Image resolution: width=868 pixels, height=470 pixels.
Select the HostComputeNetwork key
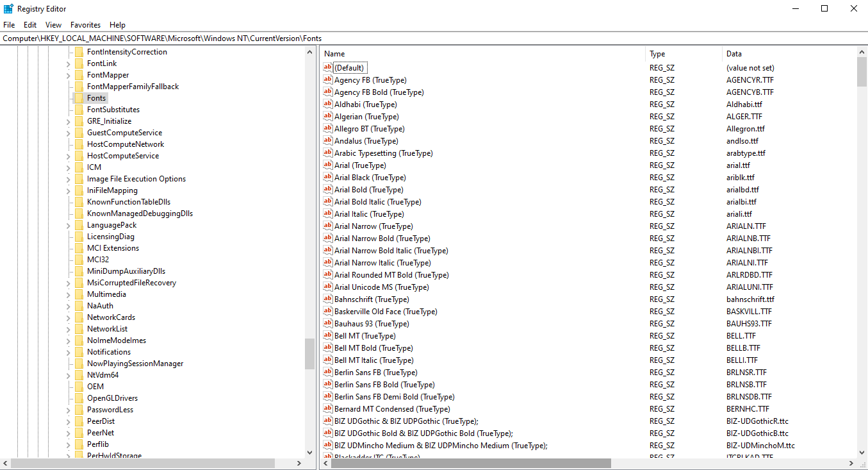coord(126,144)
